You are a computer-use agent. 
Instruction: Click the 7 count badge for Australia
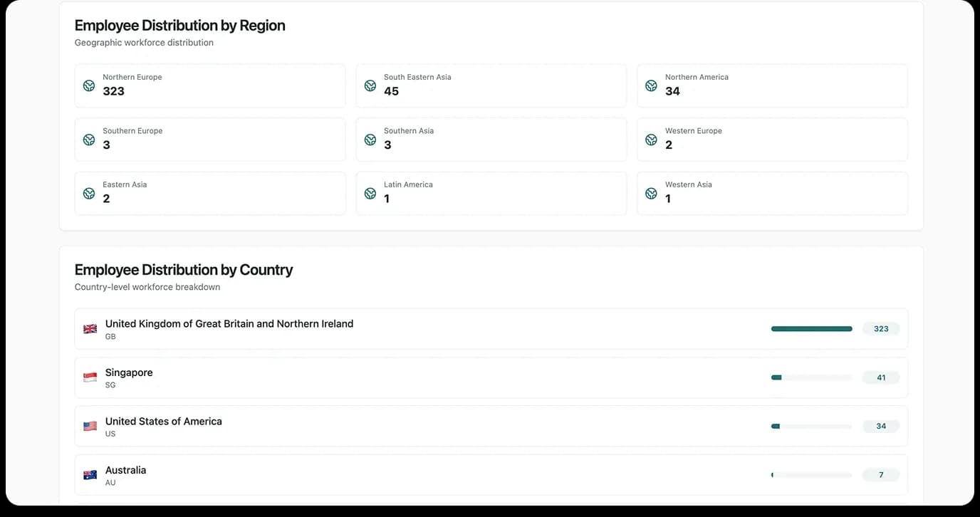(881, 475)
